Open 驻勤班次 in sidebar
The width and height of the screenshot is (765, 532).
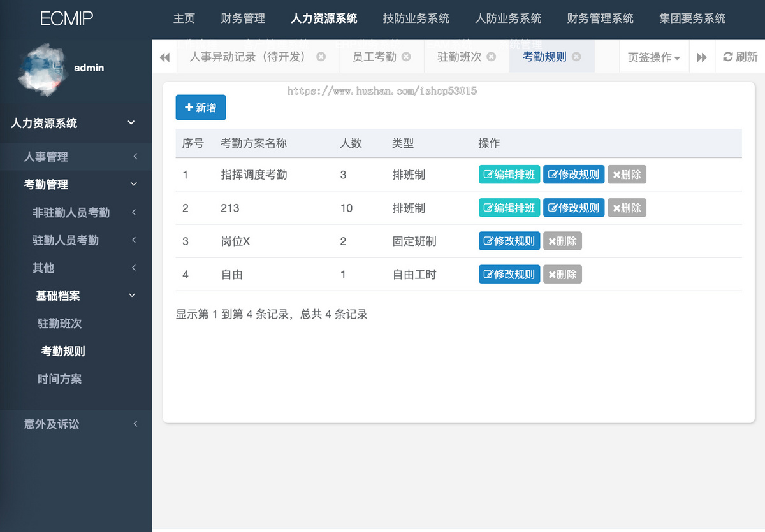pos(60,324)
